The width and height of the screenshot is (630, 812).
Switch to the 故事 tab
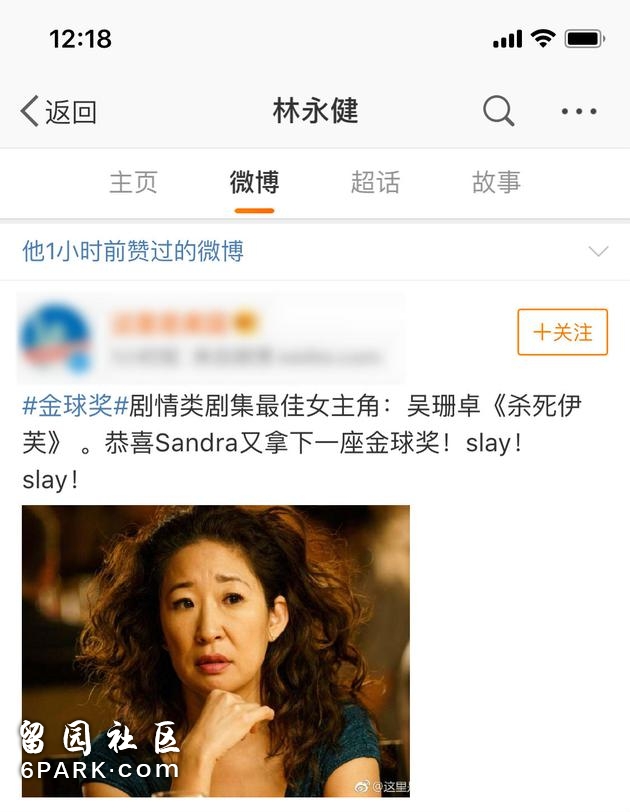(496, 182)
